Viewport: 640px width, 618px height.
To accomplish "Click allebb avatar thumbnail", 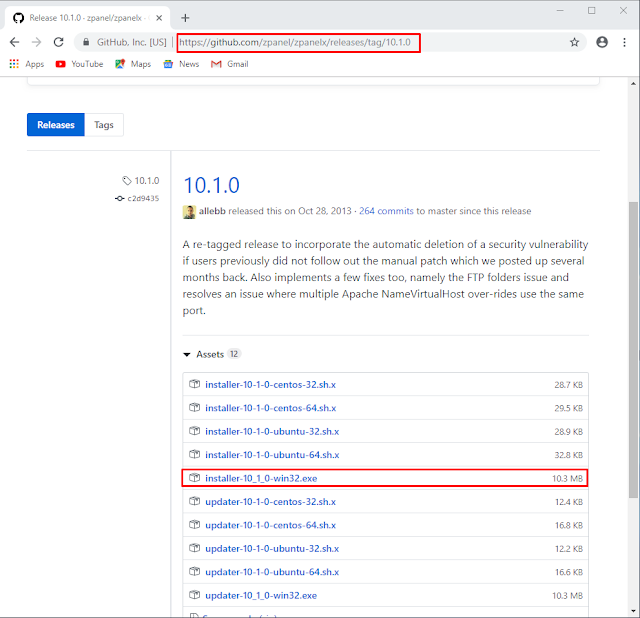I will (189, 212).
